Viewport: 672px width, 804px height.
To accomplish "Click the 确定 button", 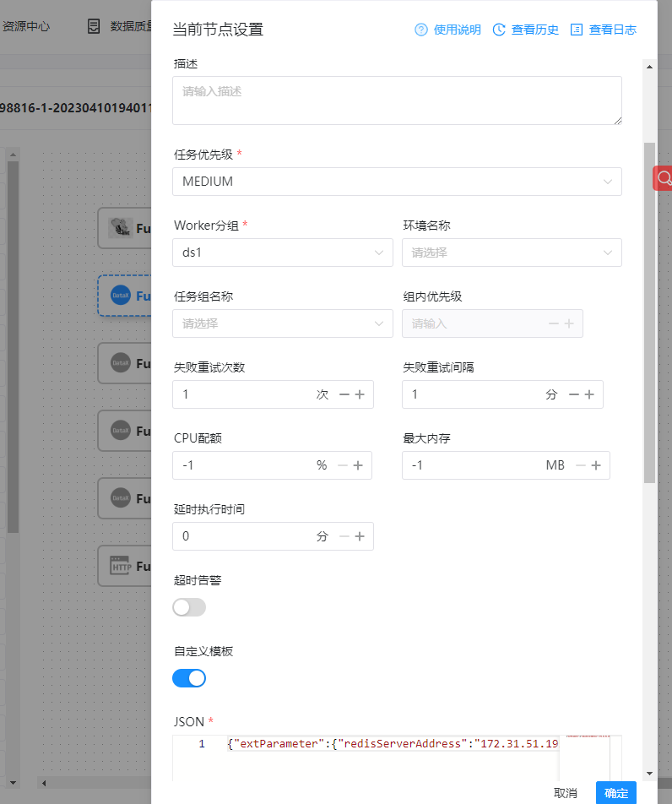I will pos(616,793).
